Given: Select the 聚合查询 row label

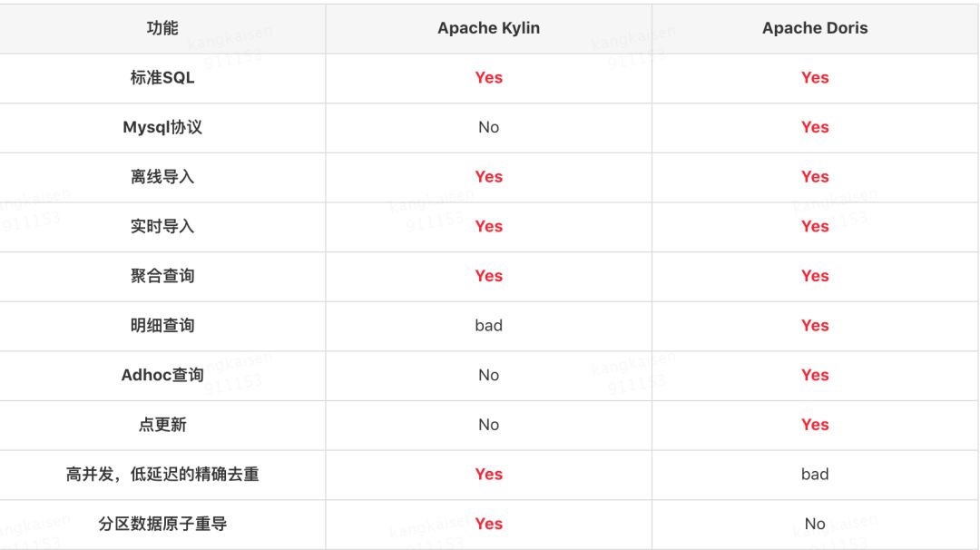Looking at the screenshot, I should (162, 276).
